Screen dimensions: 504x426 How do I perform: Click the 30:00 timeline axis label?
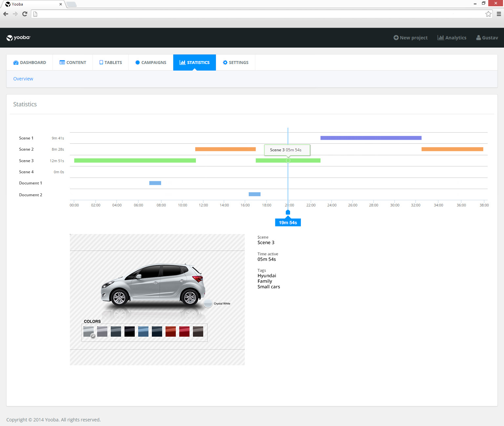[395, 205]
